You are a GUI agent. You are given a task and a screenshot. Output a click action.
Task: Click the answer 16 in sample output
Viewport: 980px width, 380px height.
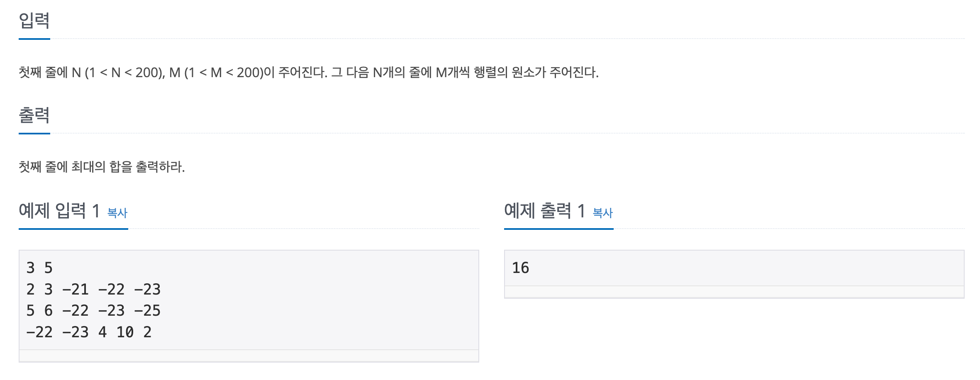[x=520, y=268]
